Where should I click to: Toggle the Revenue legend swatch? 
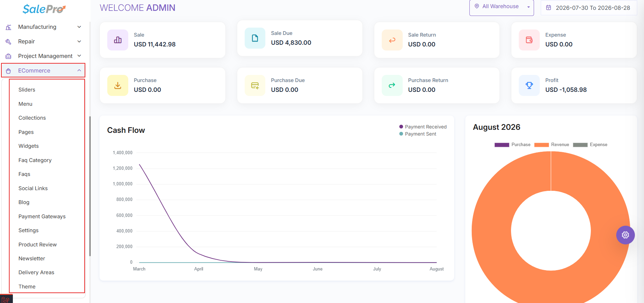pyautogui.click(x=541, y=145)
